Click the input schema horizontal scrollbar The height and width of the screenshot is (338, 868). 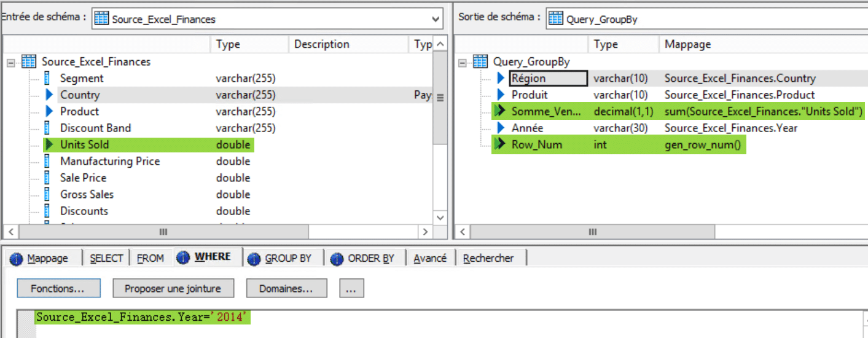pos(163,232)
